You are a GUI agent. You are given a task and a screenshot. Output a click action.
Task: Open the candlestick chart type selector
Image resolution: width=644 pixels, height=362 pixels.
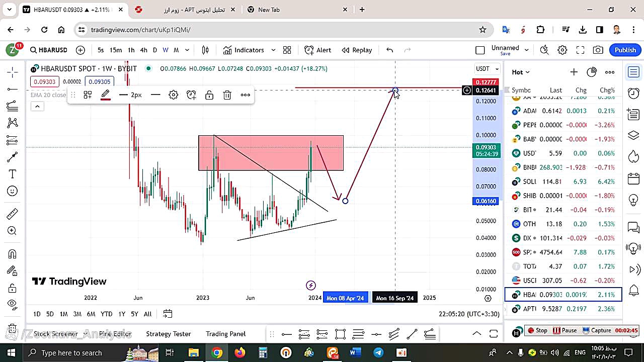point(205,50)
